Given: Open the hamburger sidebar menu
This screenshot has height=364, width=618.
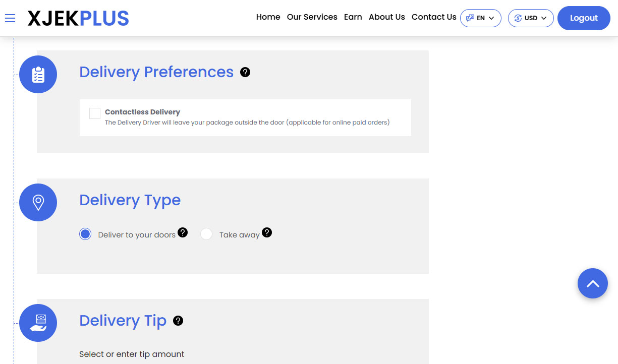Looking at the screenshot, I should tap(10, 18).
